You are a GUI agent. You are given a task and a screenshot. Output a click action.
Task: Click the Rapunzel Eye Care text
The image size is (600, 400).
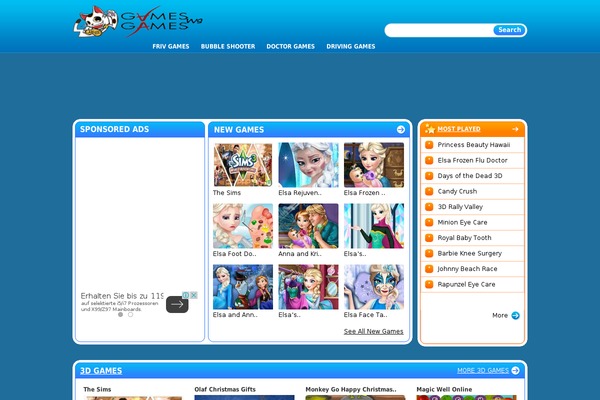coord(466,284)
